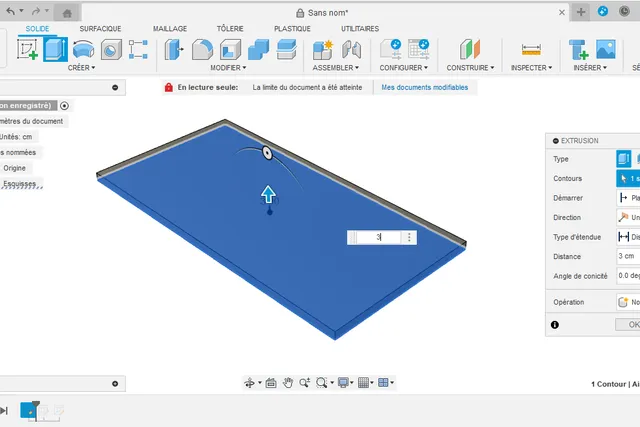The width and height of the screenshot is (640, 427).
Task: Activate the unsaved component radio button
Action: click(x=64, y=106)
